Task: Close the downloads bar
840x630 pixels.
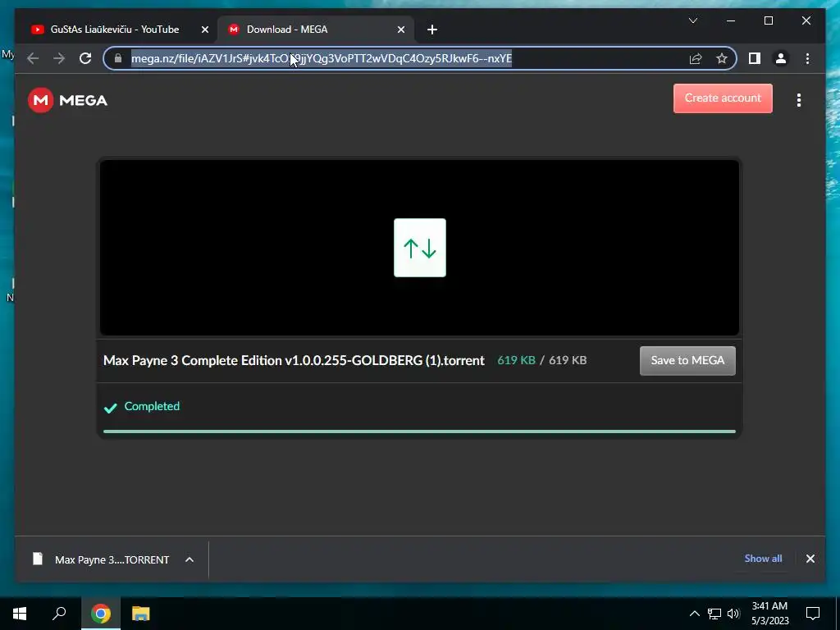Action: coord(810,559)
